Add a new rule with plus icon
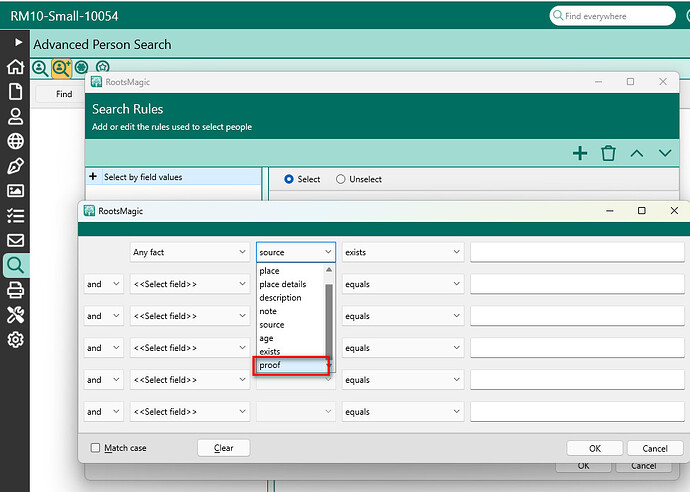The image size is (690, 492). (x=580, y=153)
